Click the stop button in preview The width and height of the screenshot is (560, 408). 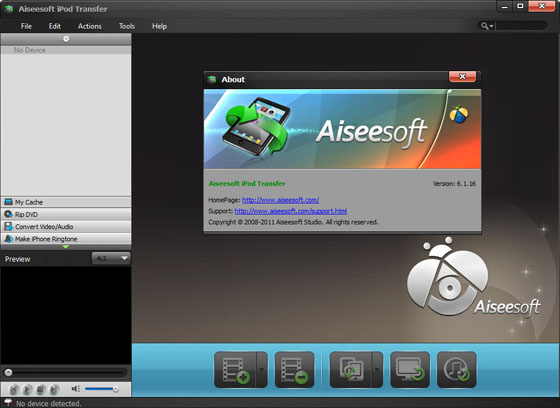[x=41, y=389]
